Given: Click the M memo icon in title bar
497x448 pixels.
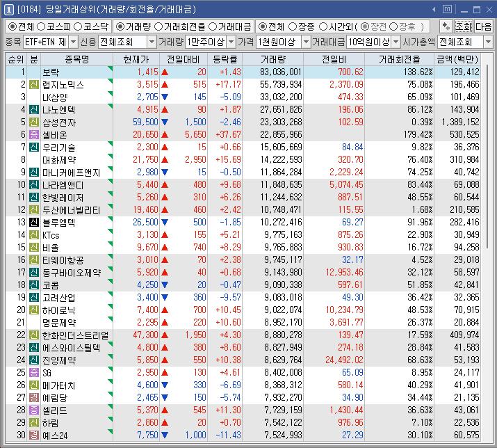Looking at the screenshot, I should [447, 9].
